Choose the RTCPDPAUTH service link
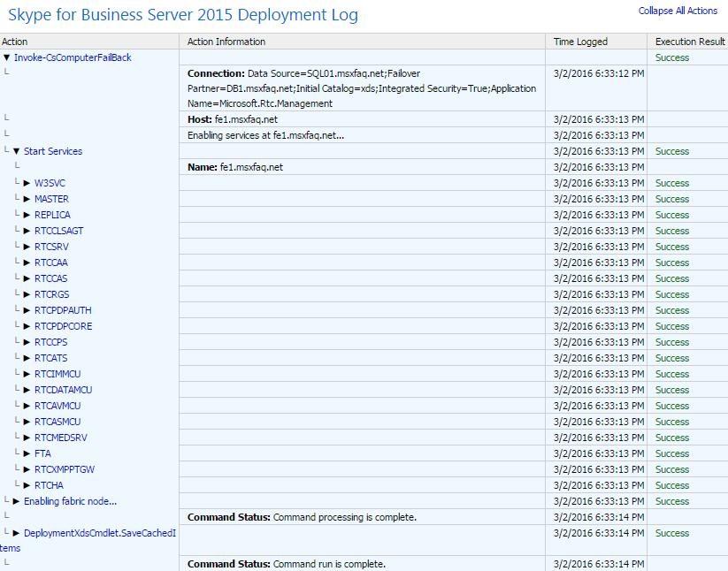 pyautogui.click(x=63, y=310)
